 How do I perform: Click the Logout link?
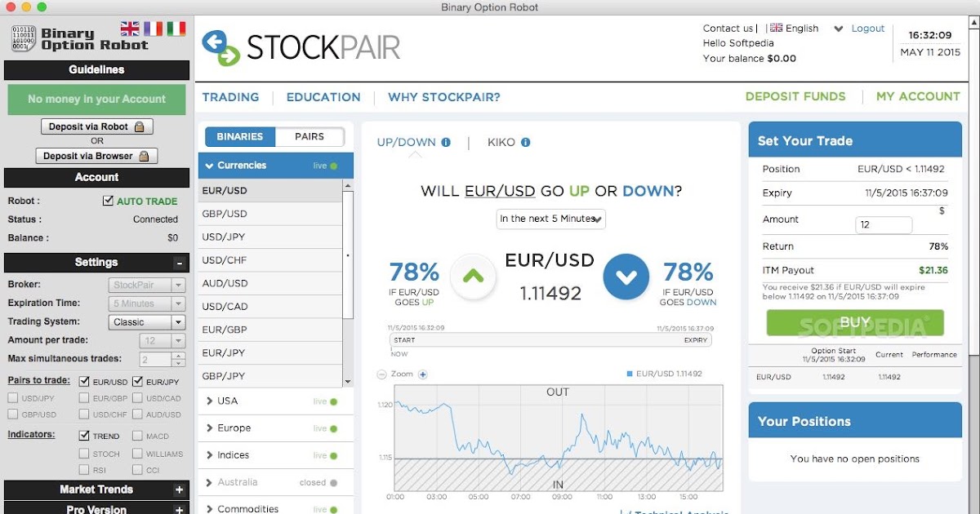pos(868,29)
